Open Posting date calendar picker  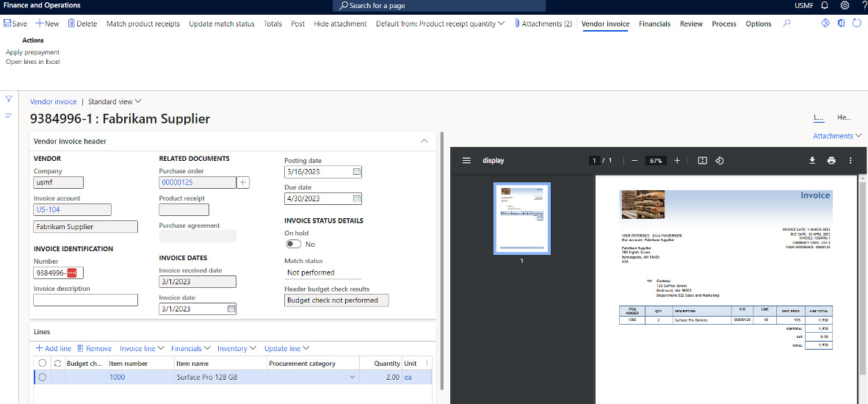357,172
